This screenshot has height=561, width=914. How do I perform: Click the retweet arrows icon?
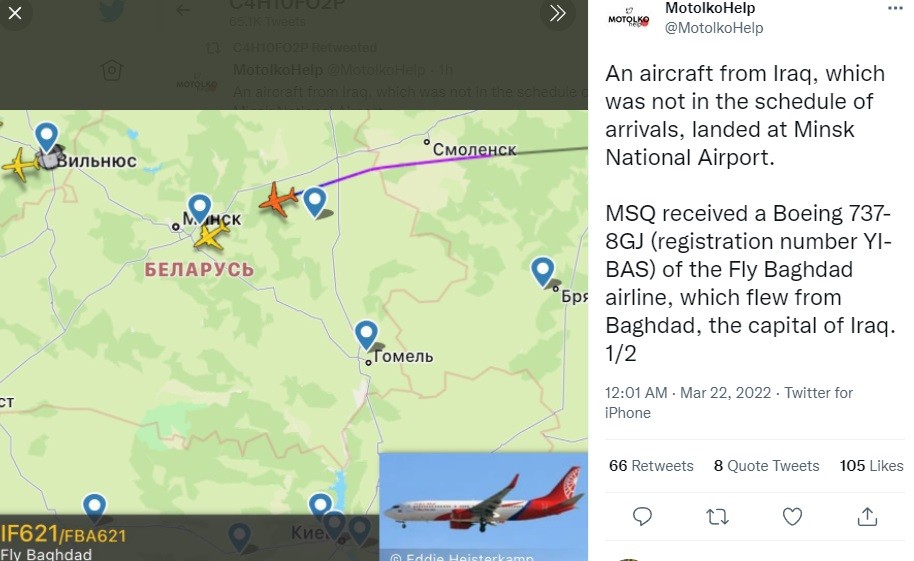pos(717,516)
